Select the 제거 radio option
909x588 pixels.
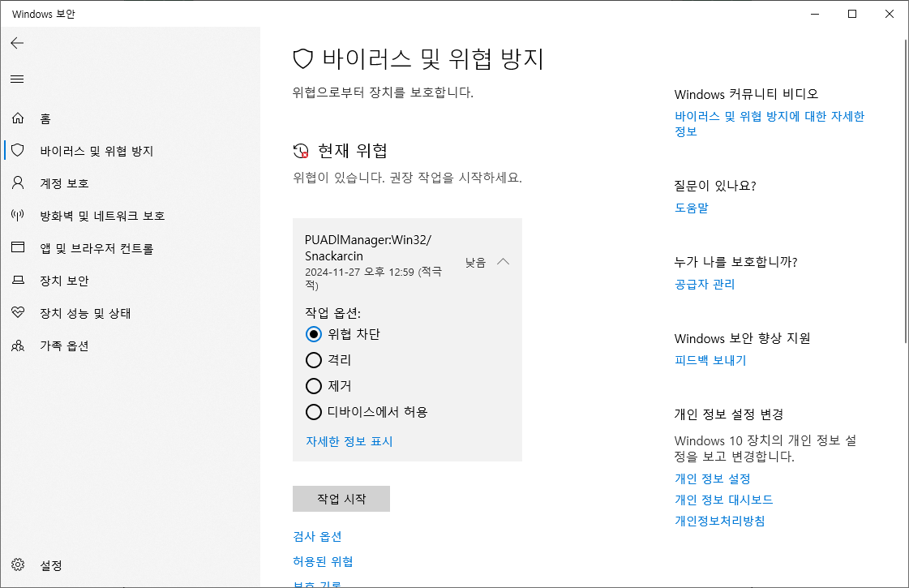point(314,386)
